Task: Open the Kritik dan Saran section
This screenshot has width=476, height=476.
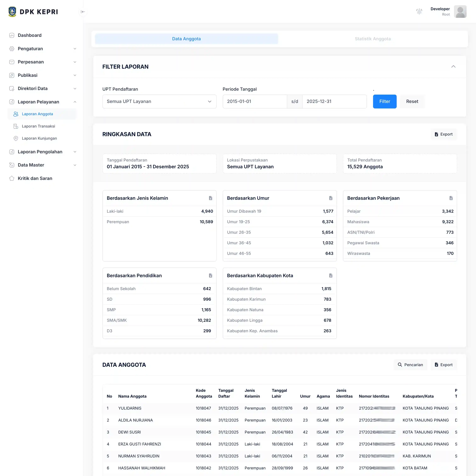Action: pos(35,178)
